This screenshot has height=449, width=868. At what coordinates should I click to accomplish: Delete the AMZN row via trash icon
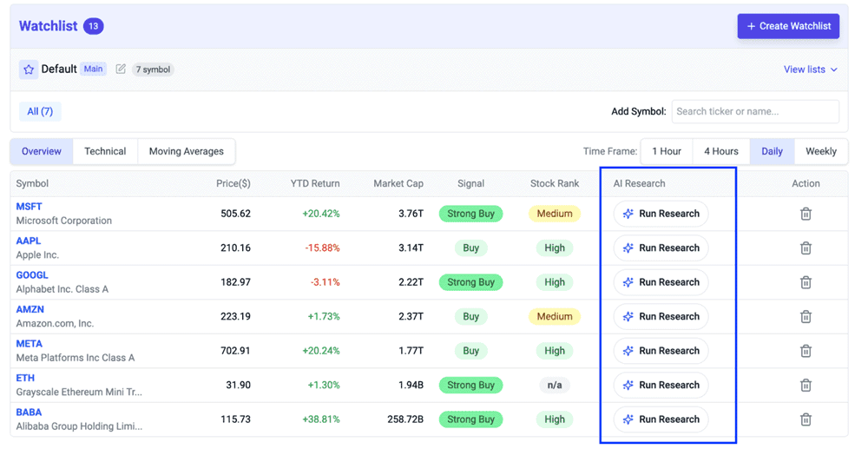tap(806, 317)
